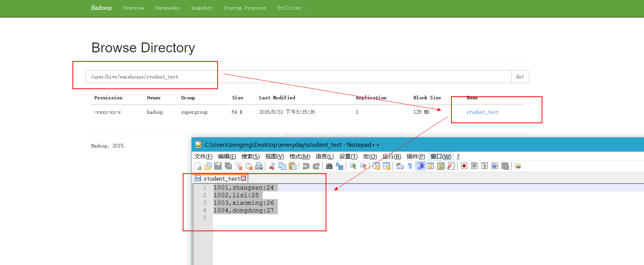The width and height of the screenshot is (644, 265).
Task: Open 运行(R) menu in Notepad++
Action: click(x=392, y=157)
